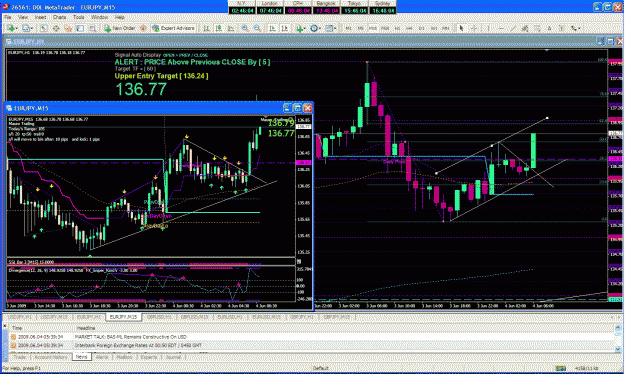
Task: Zoom in on the chart
Action: click(x=245, y=28)
